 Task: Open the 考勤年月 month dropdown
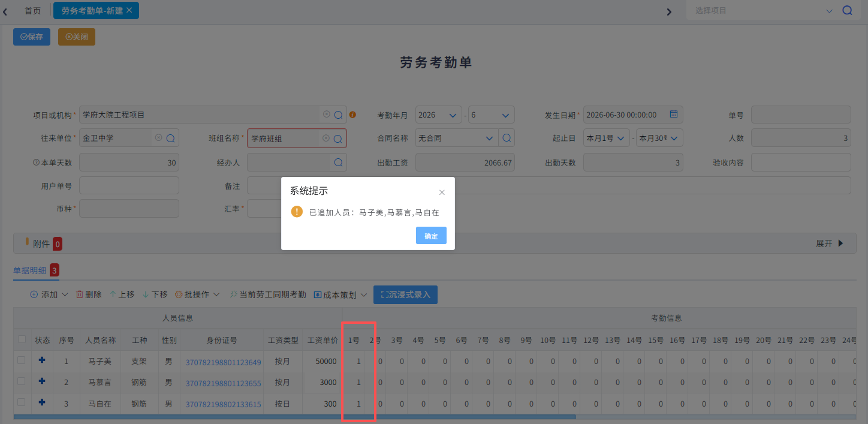pyautogui.click(x=491, y=115)
